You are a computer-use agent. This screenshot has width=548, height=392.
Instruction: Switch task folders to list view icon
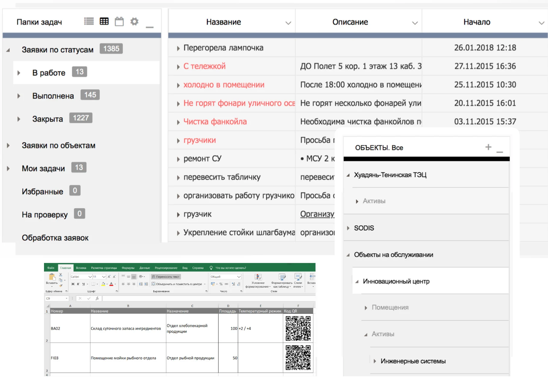coord(89,21)
